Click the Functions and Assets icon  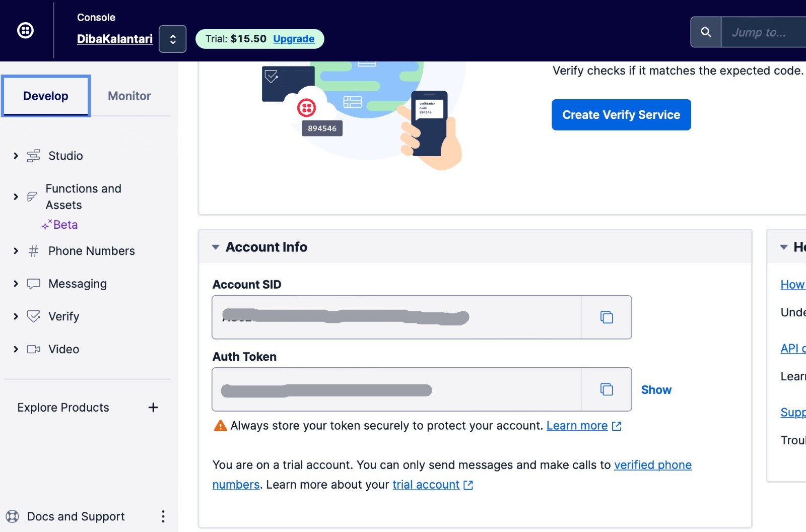[x=32, y=196]
